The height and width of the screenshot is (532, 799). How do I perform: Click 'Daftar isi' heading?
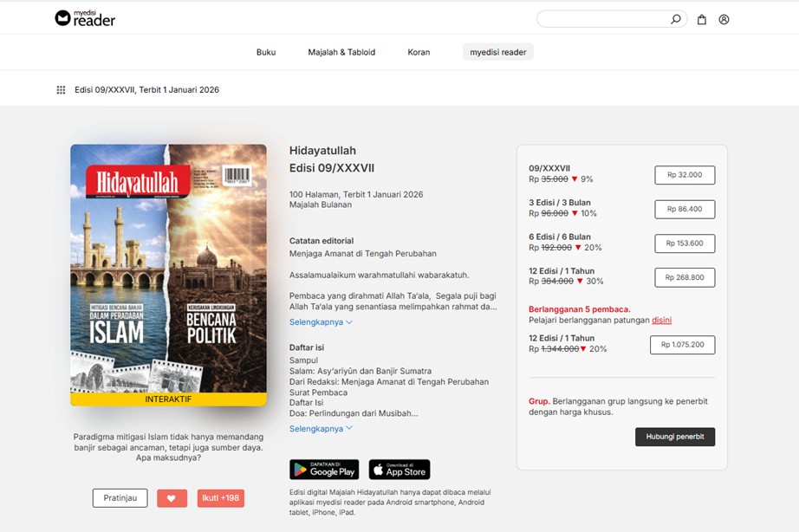click(x=307, y=347)
